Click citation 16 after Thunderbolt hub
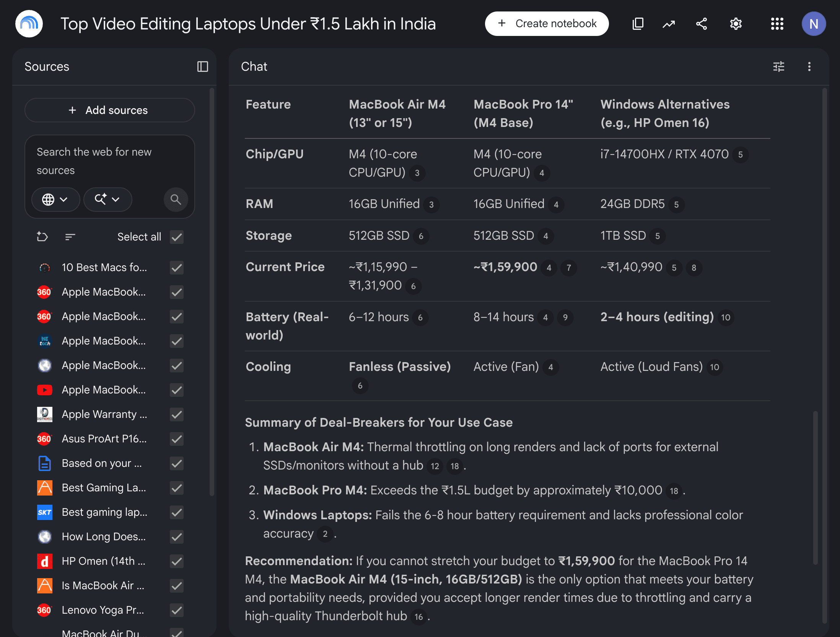 pyautogui.click(x=418, y=617)
